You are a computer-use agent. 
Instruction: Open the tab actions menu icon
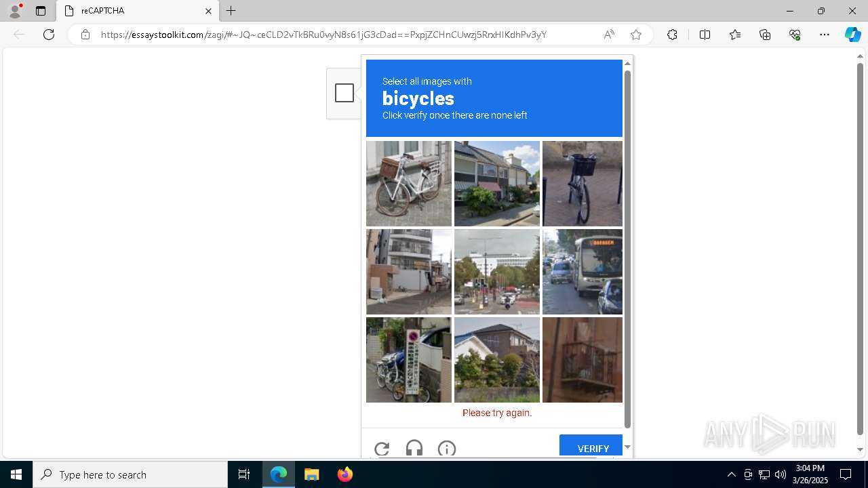[41, 11]
